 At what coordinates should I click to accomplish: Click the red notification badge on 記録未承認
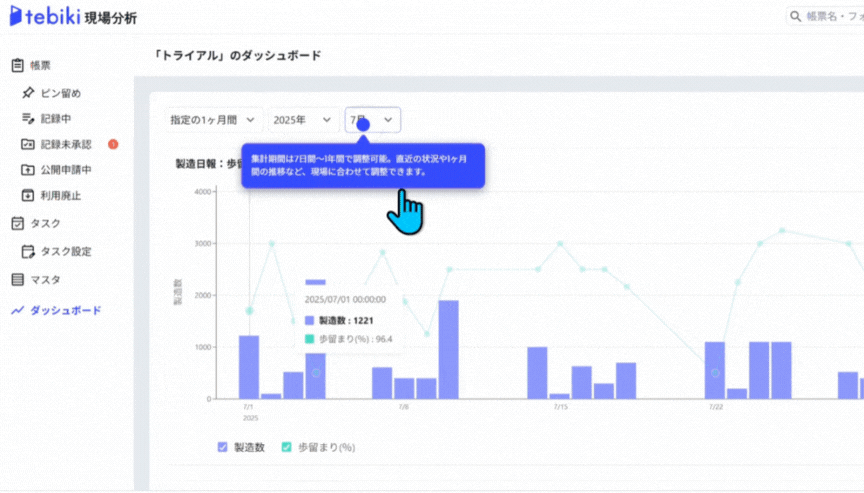pyautogui.click(x=113, y=145)
